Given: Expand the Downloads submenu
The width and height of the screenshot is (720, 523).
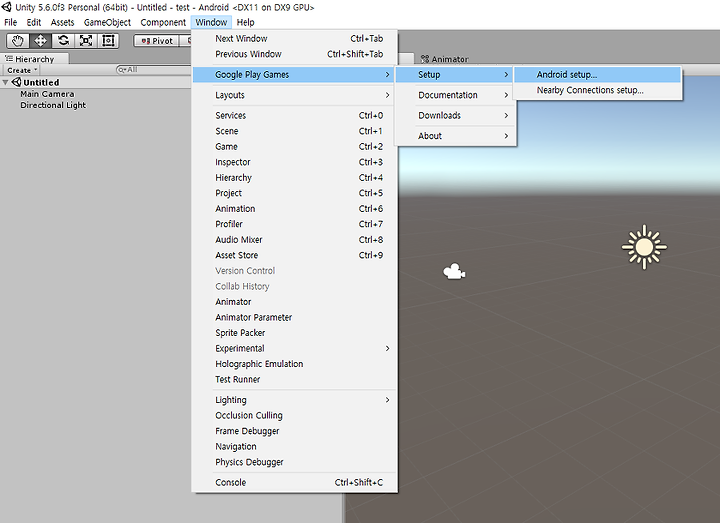Looking at the screenshot, I should click(455, 116).
